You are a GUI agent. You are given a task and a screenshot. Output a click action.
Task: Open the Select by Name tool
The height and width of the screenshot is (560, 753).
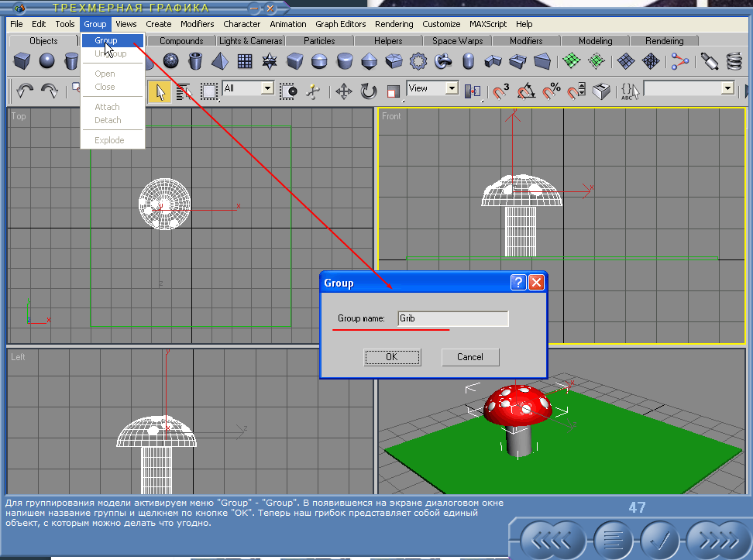184,91
